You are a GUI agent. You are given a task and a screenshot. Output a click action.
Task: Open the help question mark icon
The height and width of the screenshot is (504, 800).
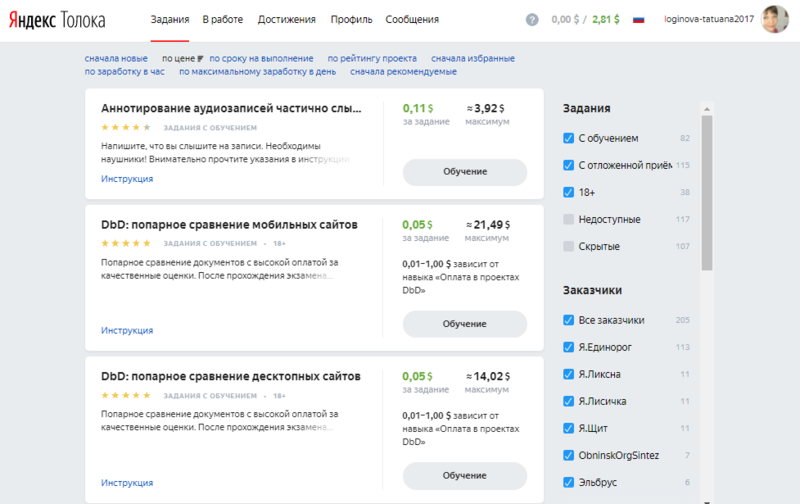[x=532, y=20]
